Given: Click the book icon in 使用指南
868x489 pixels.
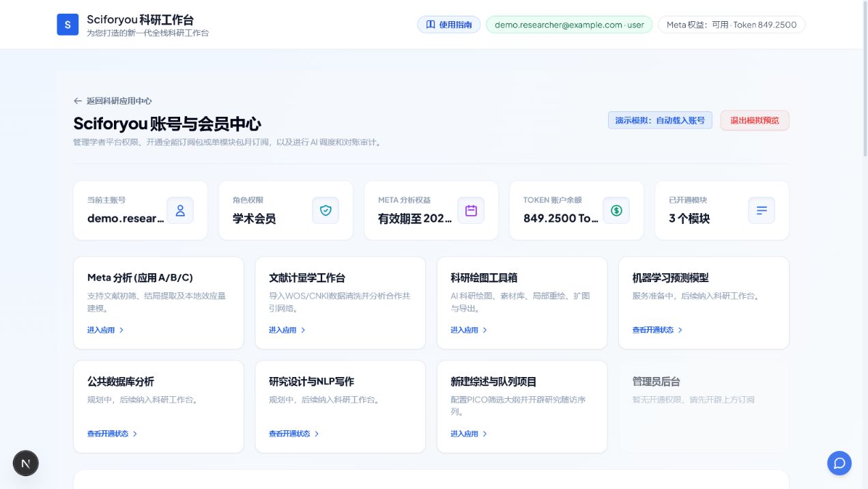Looking at the screenshot, I should click(x=431, y=25).
